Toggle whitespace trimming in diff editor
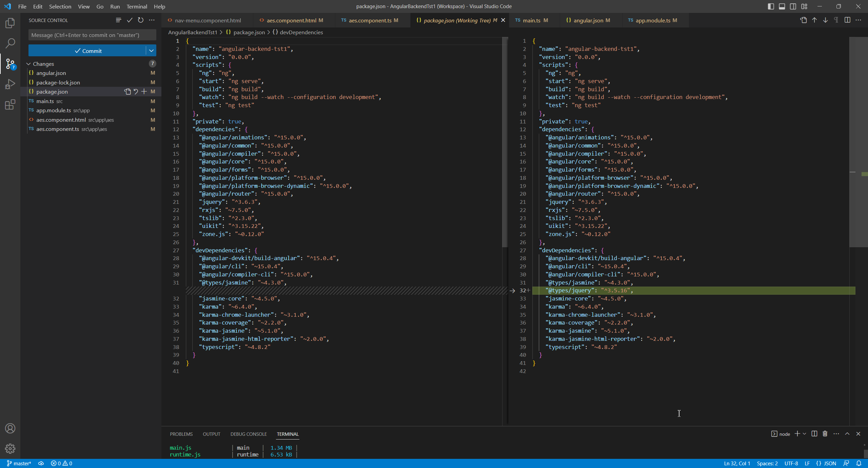 click(x=836, y=20)
